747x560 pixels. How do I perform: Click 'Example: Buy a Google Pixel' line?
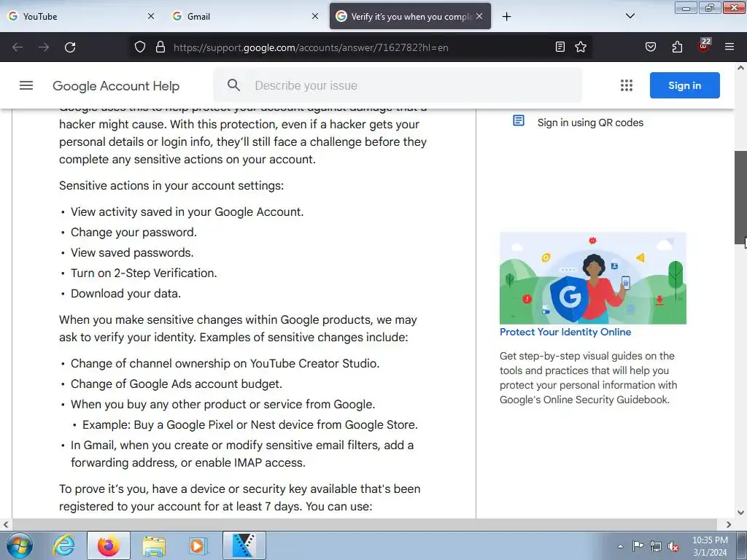pyautogui.click(x=250, y=425)
